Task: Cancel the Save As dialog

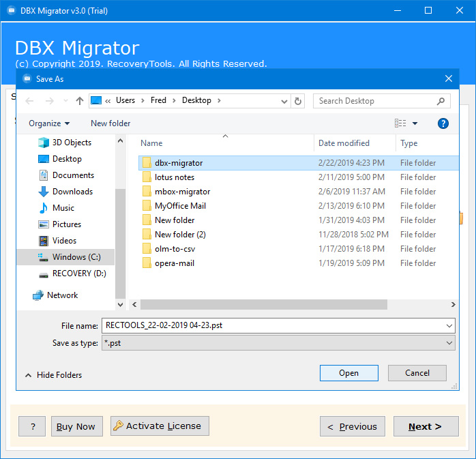Action: [x=417, y=373]
